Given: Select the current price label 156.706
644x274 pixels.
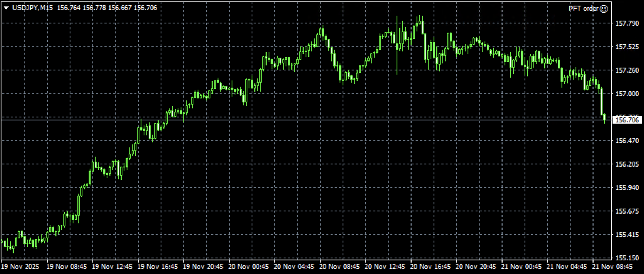Looking at the screenshot, I should coord(627,120).
